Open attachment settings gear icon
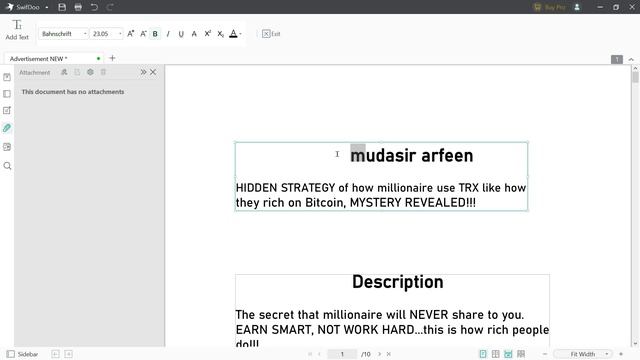640x360 pixels. pyautogui.click(x=90, y=72)
